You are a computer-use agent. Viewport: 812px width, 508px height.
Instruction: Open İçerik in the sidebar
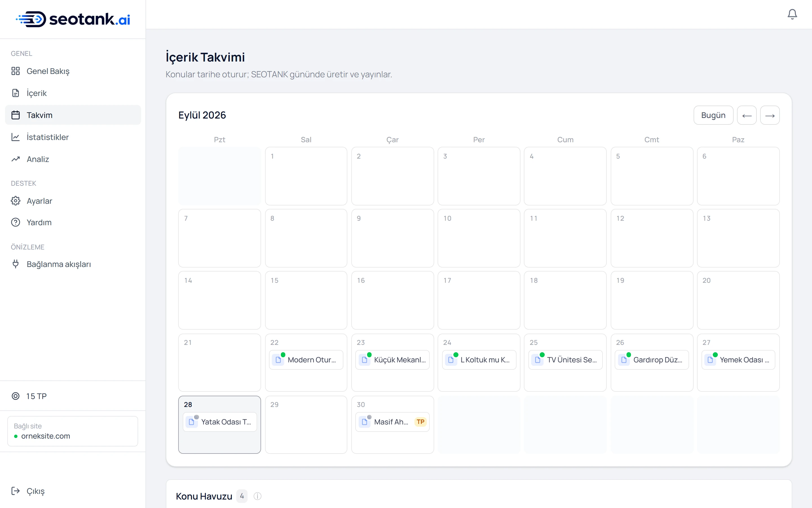point(73,93)
